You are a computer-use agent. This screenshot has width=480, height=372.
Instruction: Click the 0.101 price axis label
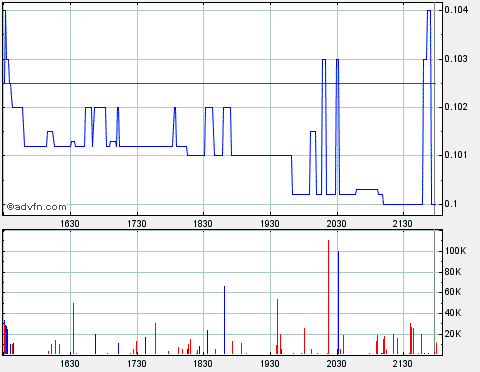click(x=456, y=155)
